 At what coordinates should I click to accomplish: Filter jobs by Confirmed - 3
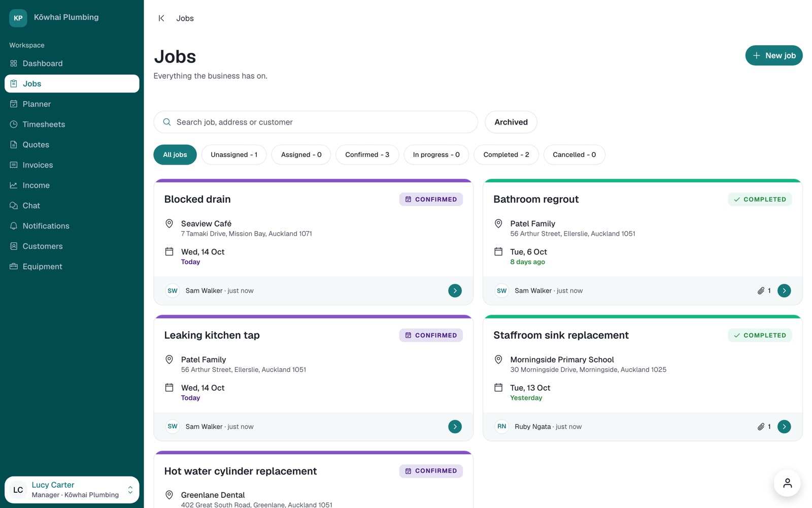[x=367, y=155]
